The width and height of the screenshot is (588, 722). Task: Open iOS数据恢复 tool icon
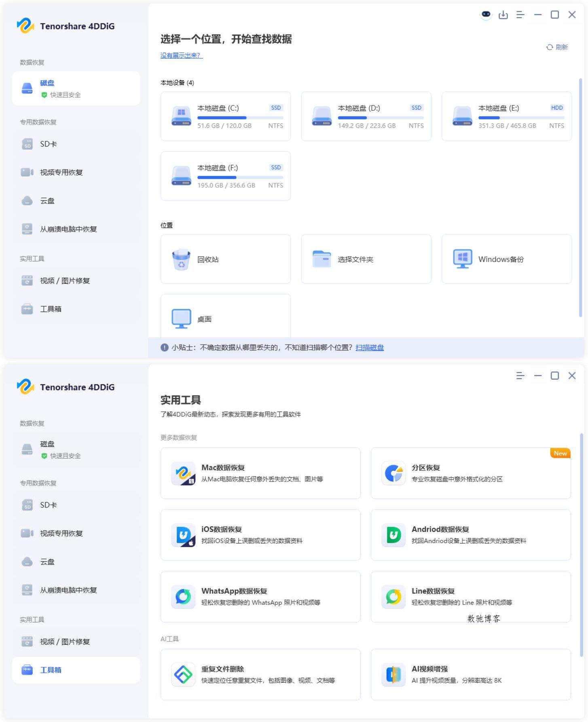click(x=183, y=535)
